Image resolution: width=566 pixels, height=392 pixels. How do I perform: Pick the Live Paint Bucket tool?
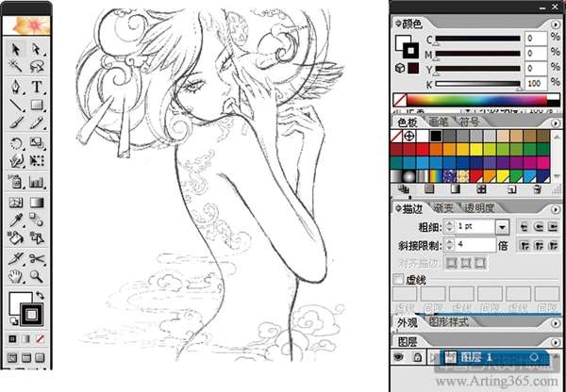tap(16, 238)
